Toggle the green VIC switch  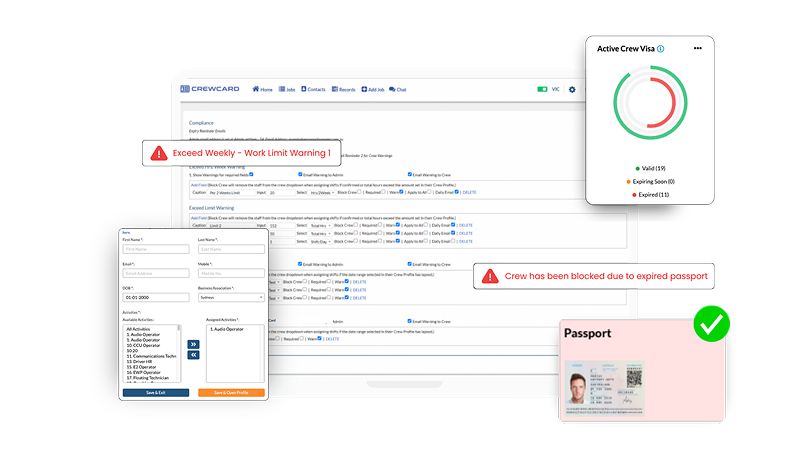point(542,89)
